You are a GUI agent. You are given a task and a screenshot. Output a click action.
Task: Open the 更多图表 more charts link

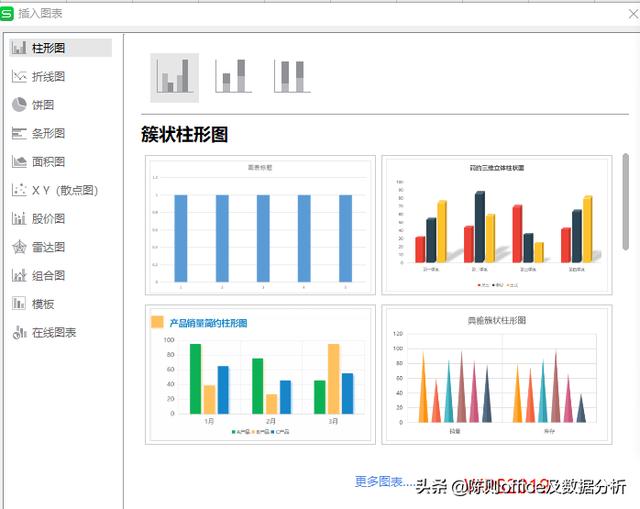pos(384,482)
